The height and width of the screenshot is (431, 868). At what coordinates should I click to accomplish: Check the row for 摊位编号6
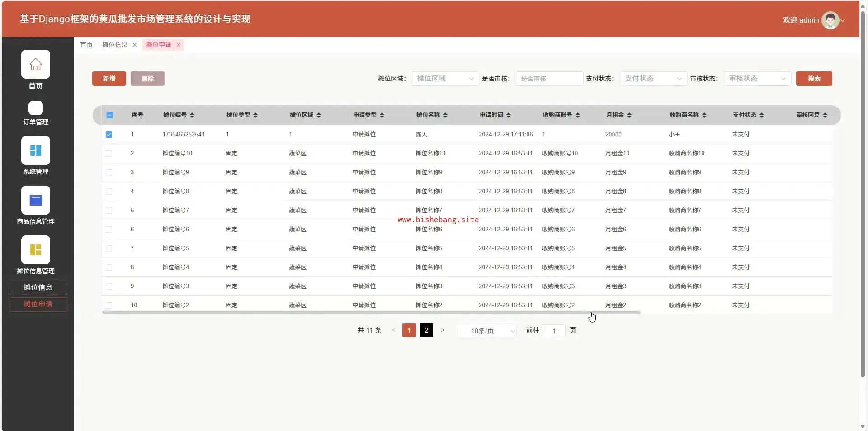(109, 230)
